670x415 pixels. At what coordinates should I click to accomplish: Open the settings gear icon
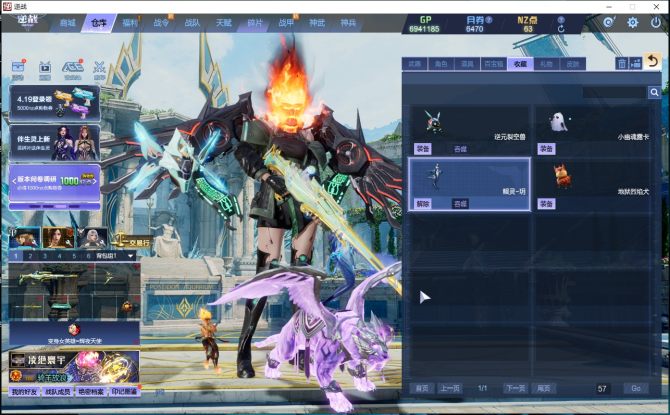(x=632, y=23)
